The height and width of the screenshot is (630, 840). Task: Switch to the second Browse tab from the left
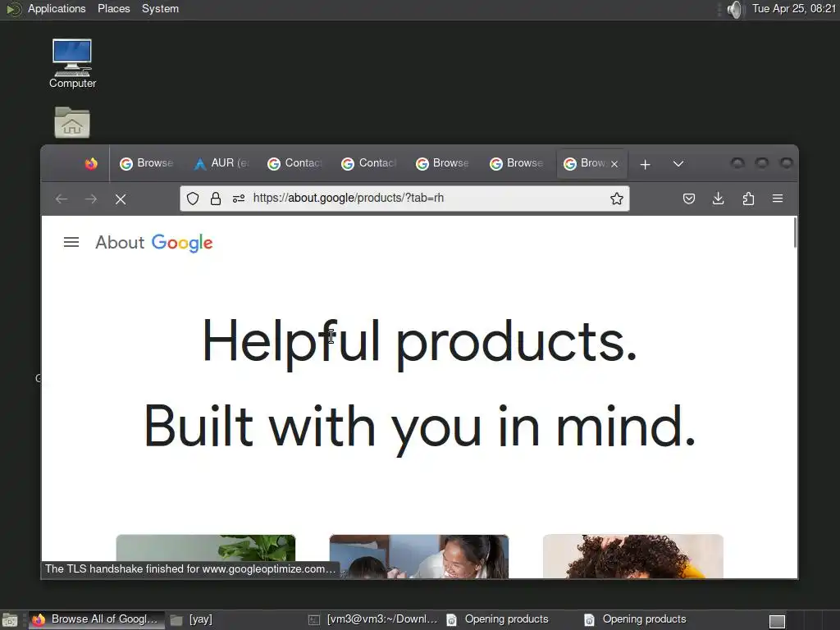(x=442, y=163)
